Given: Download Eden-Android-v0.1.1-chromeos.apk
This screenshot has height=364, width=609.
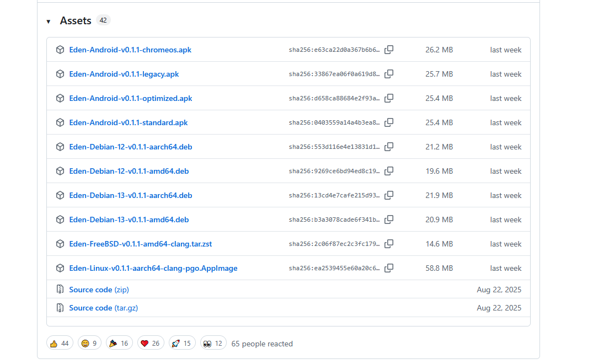Looking at the screenshot, I should tap(130, 50).
